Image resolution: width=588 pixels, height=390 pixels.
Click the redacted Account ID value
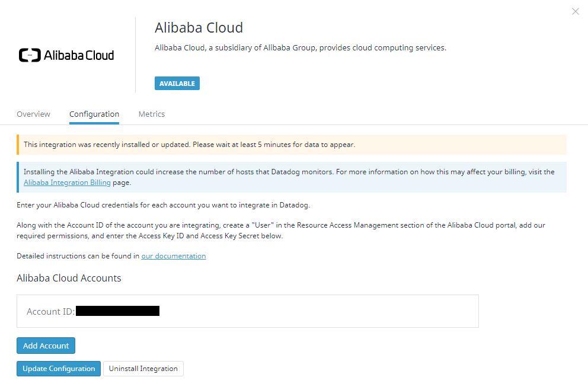118,311
